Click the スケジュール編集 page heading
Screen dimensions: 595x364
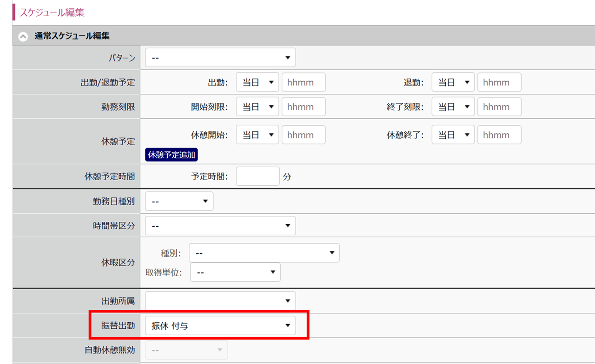[x=52, y=13]
